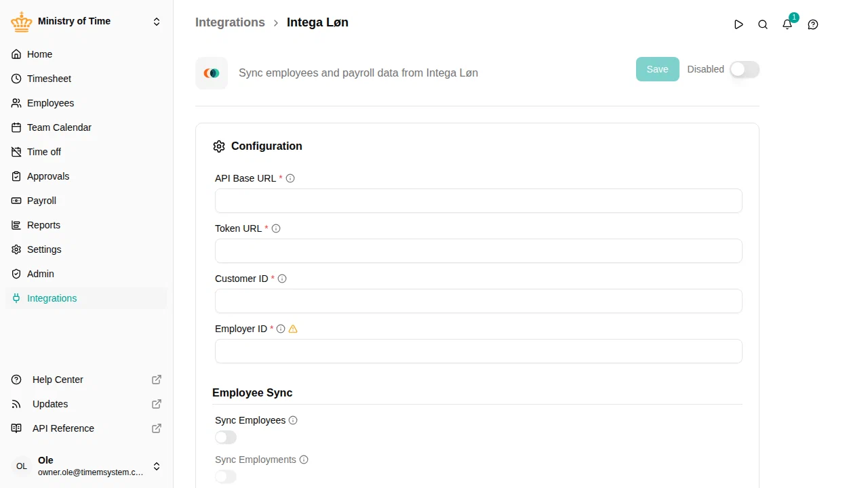Open API Reference external link icon
Screen dimensions: 868x488
157,428
